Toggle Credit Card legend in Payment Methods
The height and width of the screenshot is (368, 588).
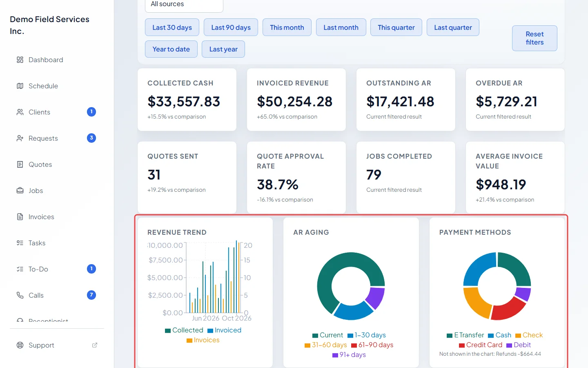(x=481, y=345)
